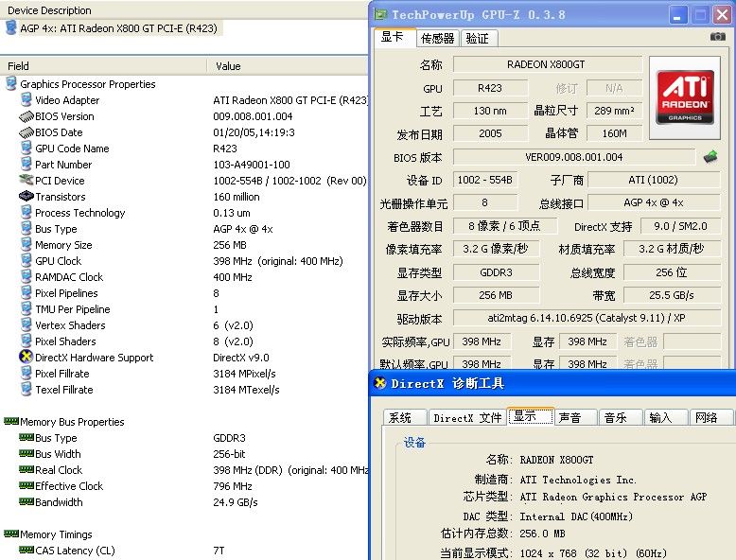Click the GPU-Z screenshot camera icon
736x560 pixels.
(x=717, y=36)
